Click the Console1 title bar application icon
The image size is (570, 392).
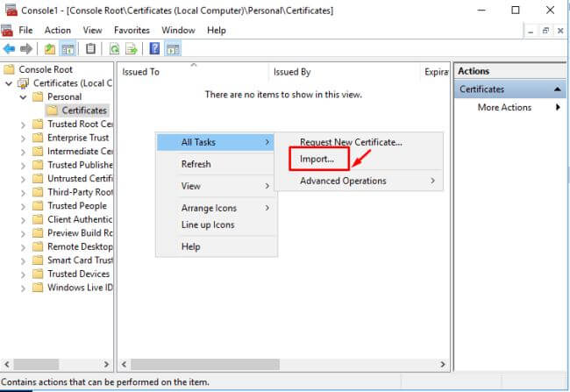[x=11, y=10]
